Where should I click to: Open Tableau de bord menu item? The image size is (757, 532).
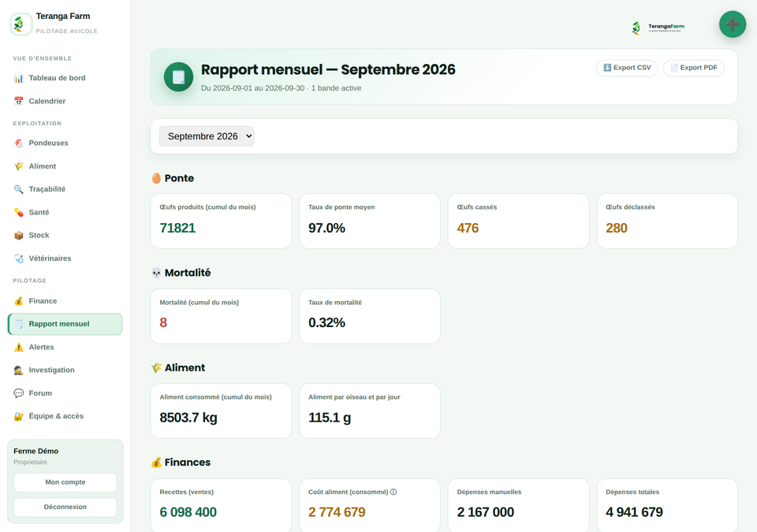65,78
